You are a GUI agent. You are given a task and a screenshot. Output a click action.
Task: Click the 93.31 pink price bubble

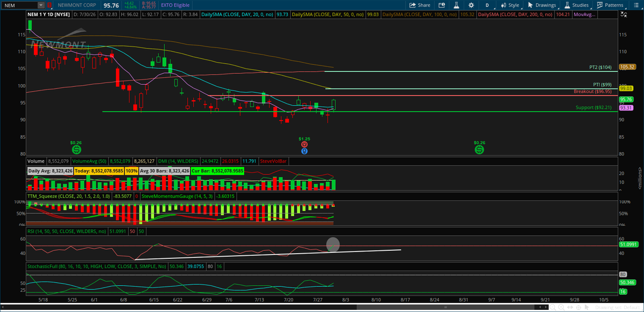point(626,108)
